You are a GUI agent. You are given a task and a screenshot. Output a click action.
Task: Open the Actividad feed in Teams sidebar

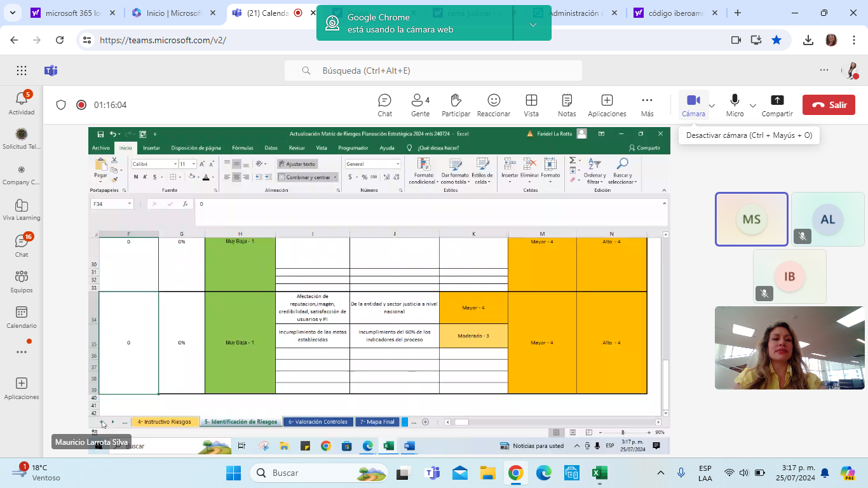coord(22,102)
